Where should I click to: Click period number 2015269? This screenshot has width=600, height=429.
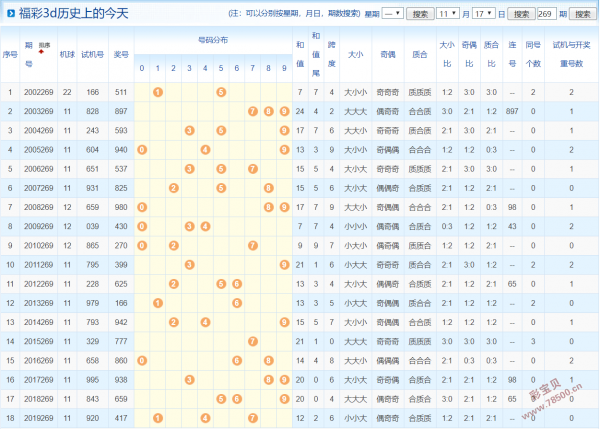coord(39,341)
